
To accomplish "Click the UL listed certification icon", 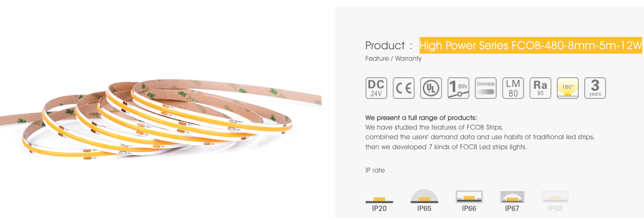I will (x=431, y=88).
